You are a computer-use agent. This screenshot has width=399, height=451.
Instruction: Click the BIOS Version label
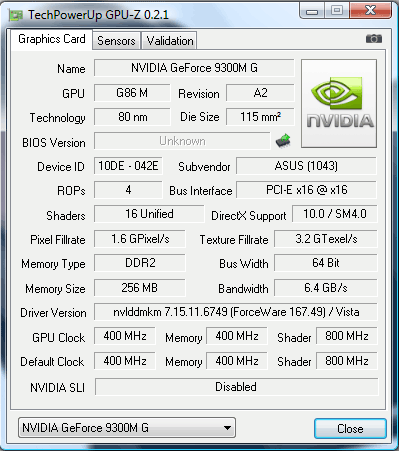[54, 143]
